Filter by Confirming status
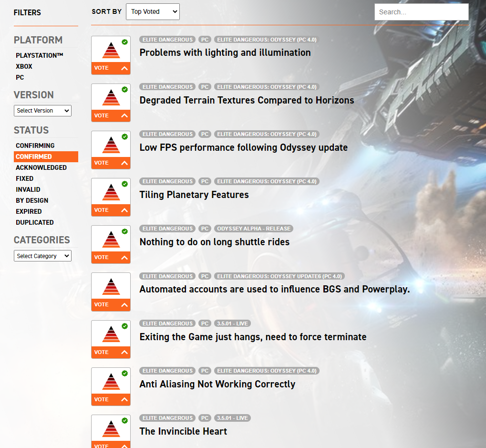 35,146
